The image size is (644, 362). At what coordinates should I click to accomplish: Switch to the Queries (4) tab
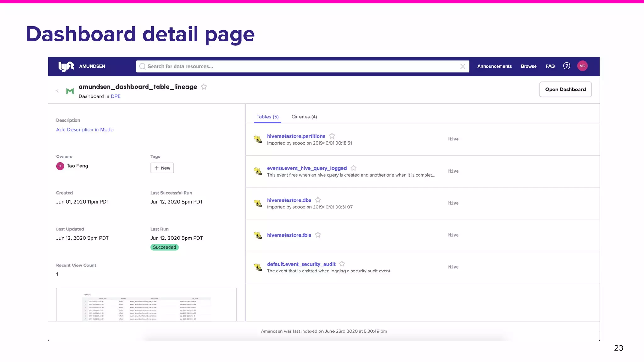pyautogui.click(x=304, y=117)
